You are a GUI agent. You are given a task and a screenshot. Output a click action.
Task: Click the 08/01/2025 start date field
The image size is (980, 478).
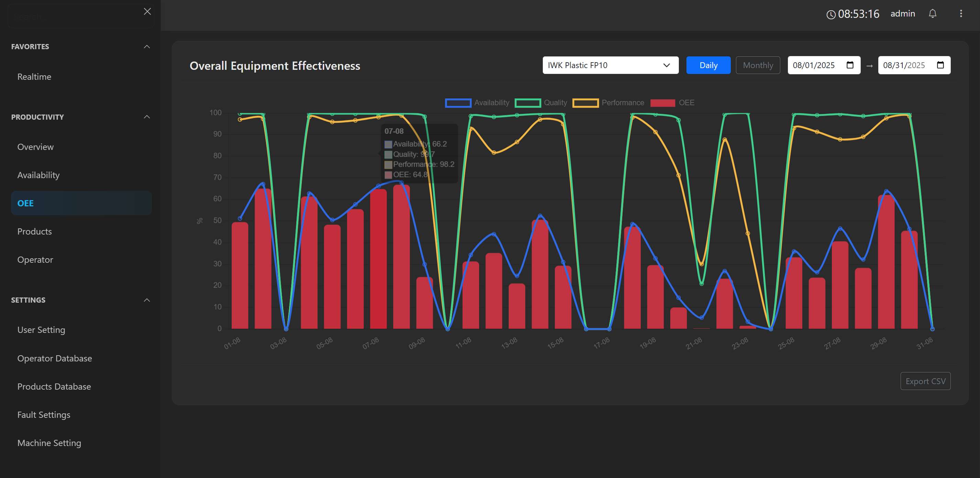point(814,65)
